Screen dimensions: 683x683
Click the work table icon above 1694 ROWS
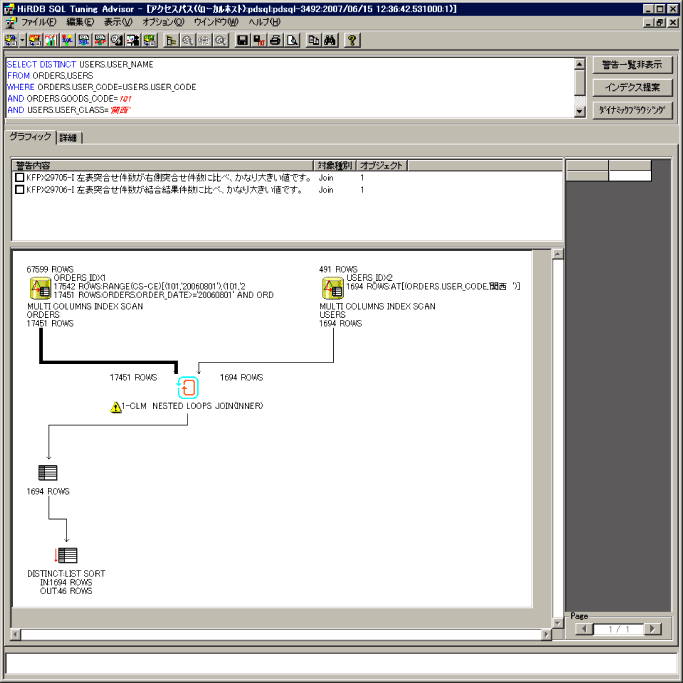click(48, 472)
